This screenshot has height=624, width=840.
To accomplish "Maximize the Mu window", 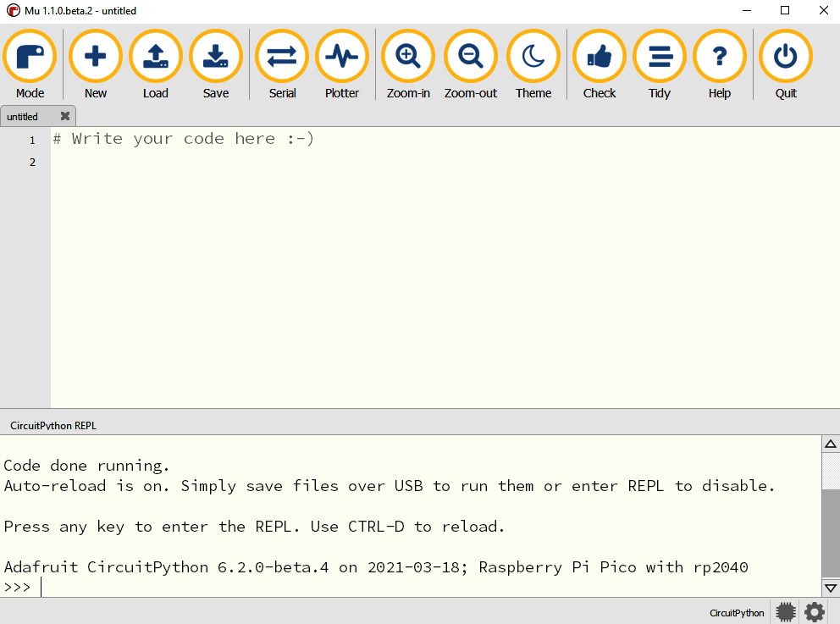I will click(x=785, y=10).
